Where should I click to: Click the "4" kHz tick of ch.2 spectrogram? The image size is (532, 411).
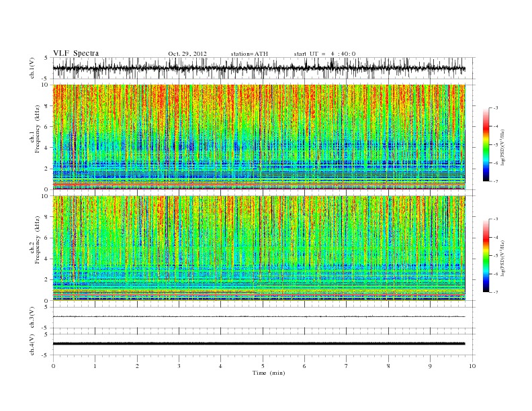47,259
